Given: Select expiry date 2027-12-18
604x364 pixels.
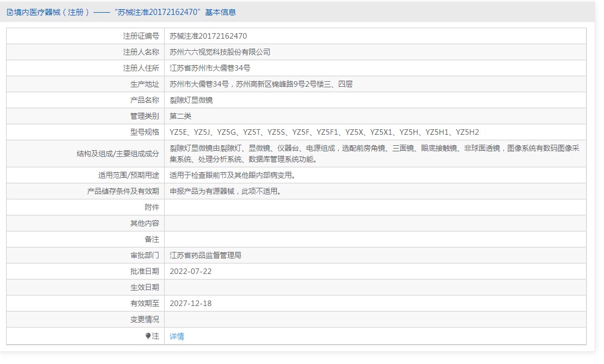Looking at the screenshot, I should [191, 303].
